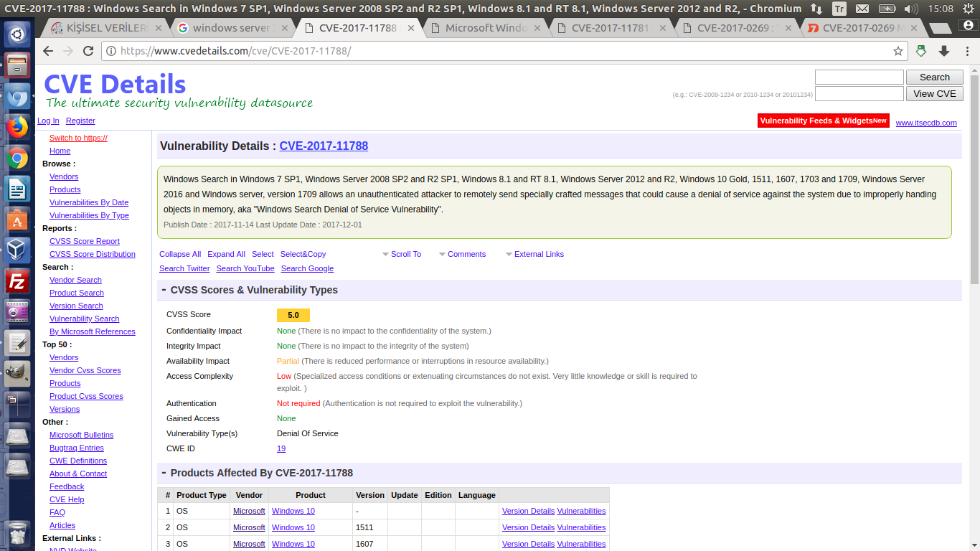
Task: Launch Firefox from the dock
Action: (x=17, y=127)
